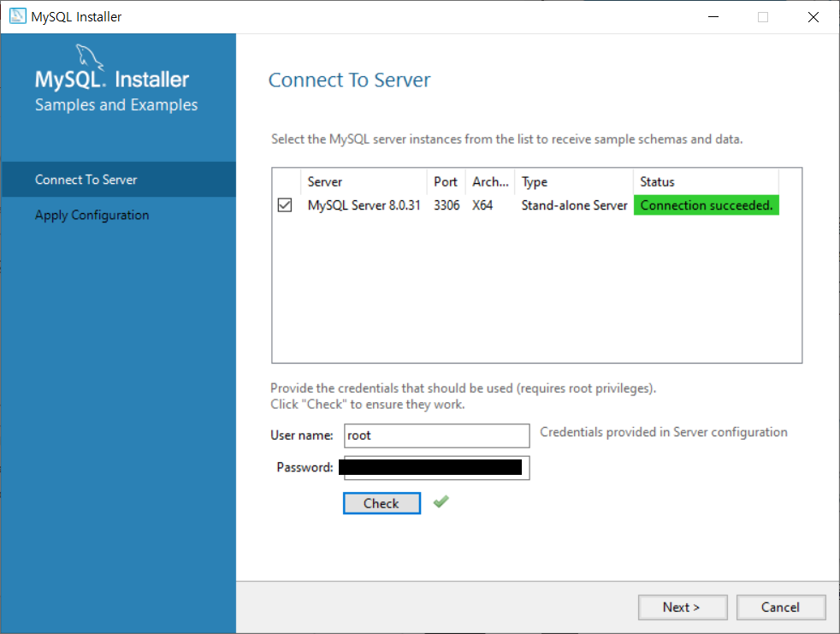
Task: Close the MySQL Installer window
Action: tap(813, 17)
